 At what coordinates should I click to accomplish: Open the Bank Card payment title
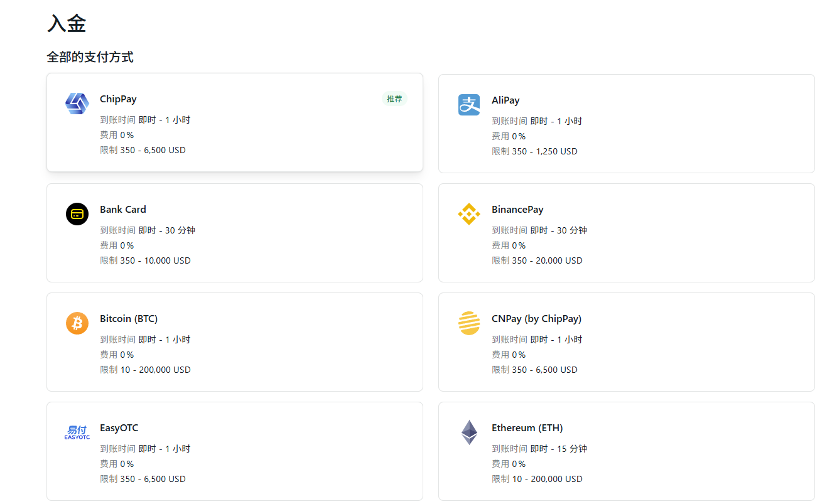tap(123, 210)
